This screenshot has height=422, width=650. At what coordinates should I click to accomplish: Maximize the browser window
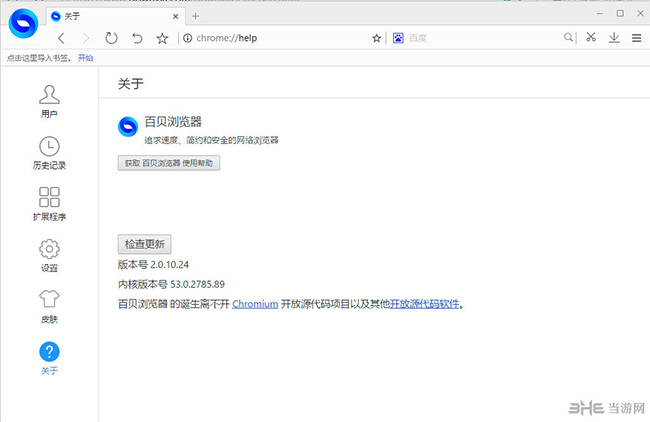(x=620, y=14)
